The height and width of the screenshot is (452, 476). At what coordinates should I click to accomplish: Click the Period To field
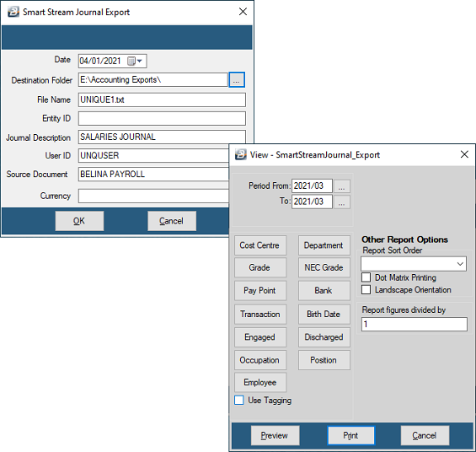(312, 202)
